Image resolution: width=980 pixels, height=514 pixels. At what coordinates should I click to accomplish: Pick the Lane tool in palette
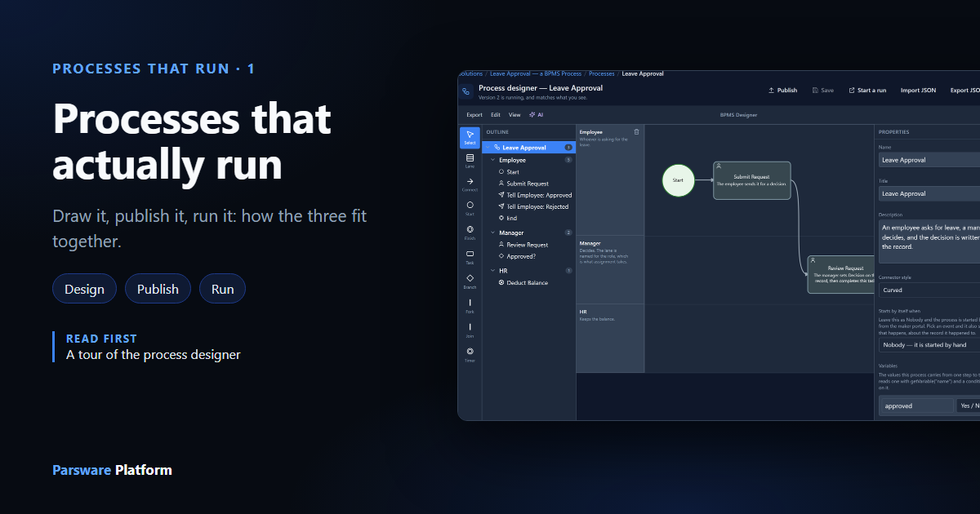point(470,161)
